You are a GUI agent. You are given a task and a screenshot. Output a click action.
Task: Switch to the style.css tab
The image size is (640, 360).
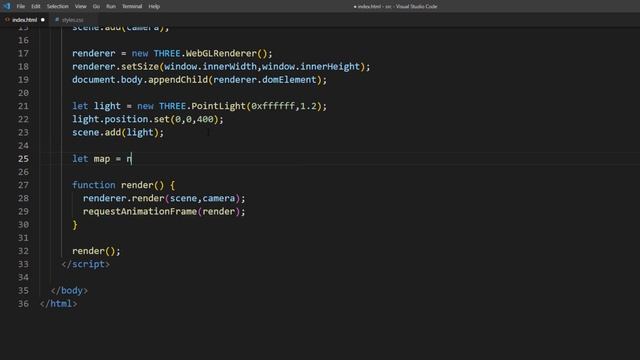pos(72,20)
